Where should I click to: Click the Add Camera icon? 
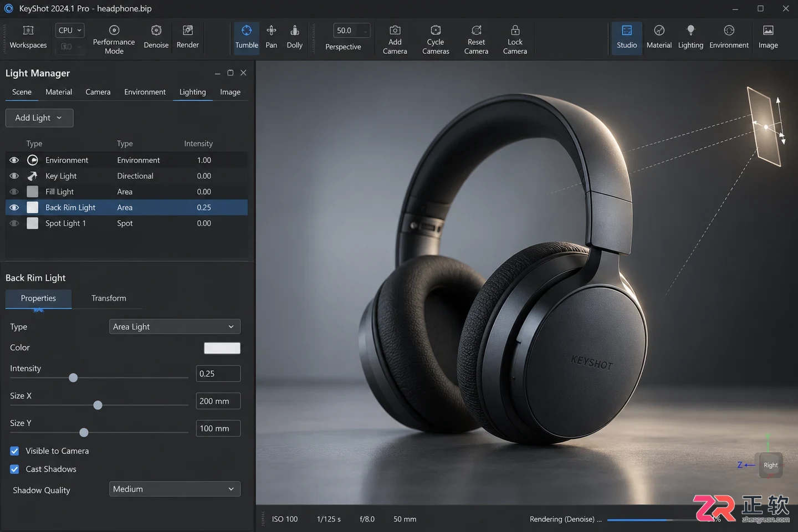point(395,30)
